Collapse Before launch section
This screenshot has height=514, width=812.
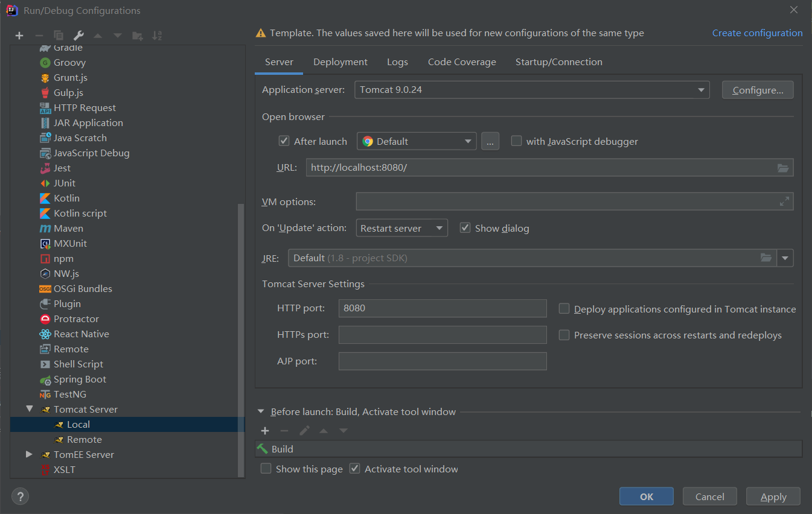click(x=261, y=412)
